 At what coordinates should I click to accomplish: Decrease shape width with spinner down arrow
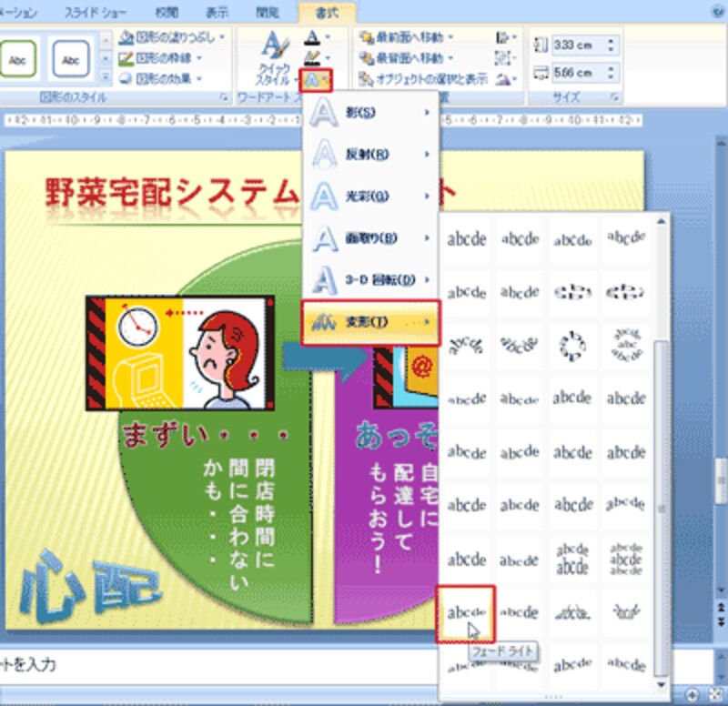pos(611,77)
